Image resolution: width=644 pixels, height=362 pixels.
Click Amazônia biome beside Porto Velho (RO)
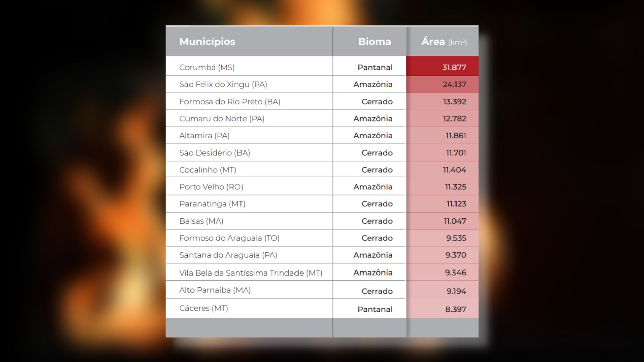tap(373, 187)
